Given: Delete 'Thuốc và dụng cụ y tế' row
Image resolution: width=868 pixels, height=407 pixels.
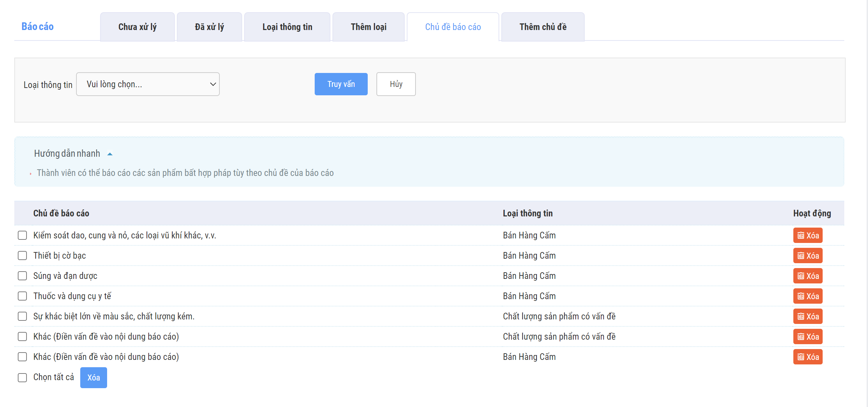Looking at the screenshot, I should pos(808,296).
